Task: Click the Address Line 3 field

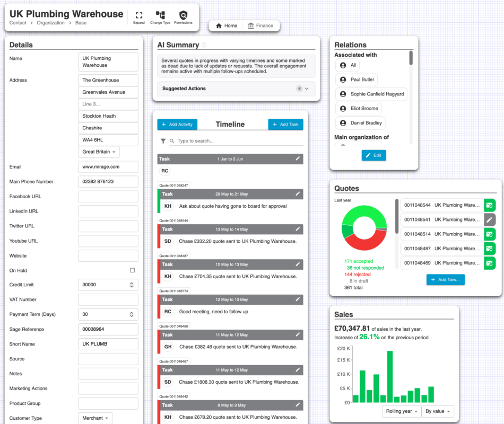Action: tap(108, 104)
